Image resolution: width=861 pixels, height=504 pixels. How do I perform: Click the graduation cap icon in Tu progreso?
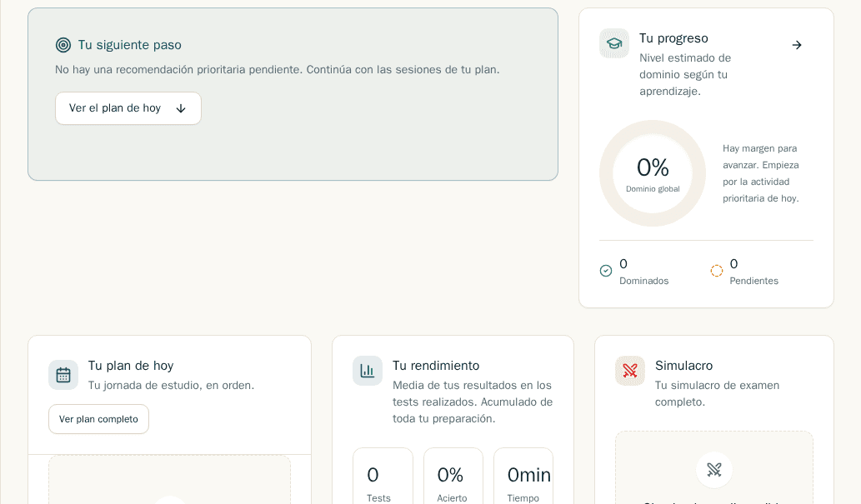pos(614,43)
